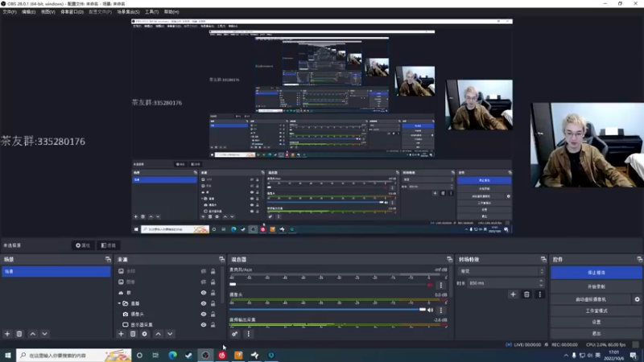Screen dimensions: 644x362
Task: Enable 工作室模式 studio mode button
Action: click(596, 311)
